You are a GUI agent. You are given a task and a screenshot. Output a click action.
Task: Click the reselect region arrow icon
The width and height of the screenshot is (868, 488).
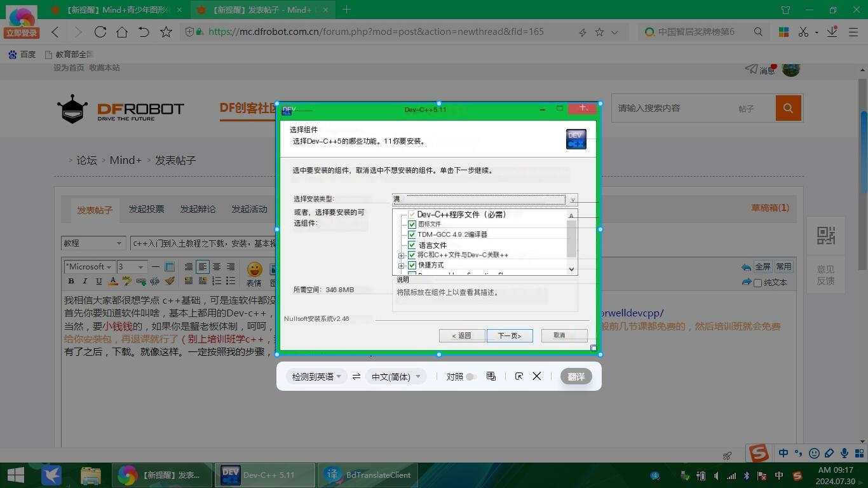519,376
